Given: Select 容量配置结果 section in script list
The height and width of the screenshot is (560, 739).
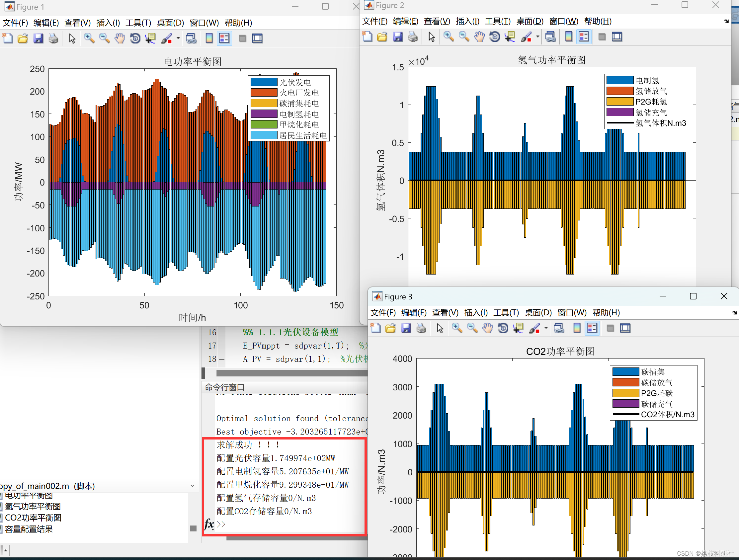Looking at the screenshot, I should coord(29,529).
